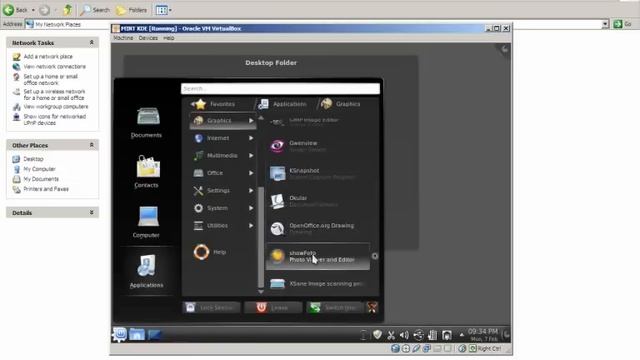Viewport: 640px width, 360px height.
Task: Click the Explorer Back button
Action: tap(16, 10)
